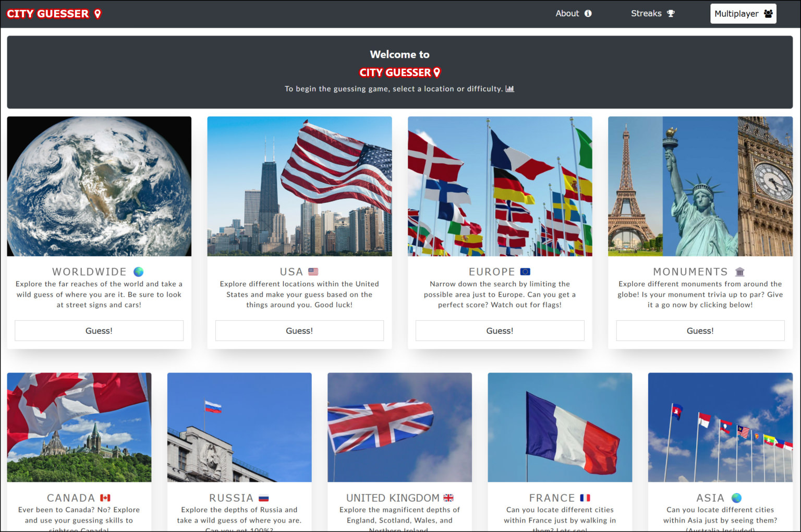Open the Streaks page
This screenshot has width=801, height=532.
(x=647, y=13)
